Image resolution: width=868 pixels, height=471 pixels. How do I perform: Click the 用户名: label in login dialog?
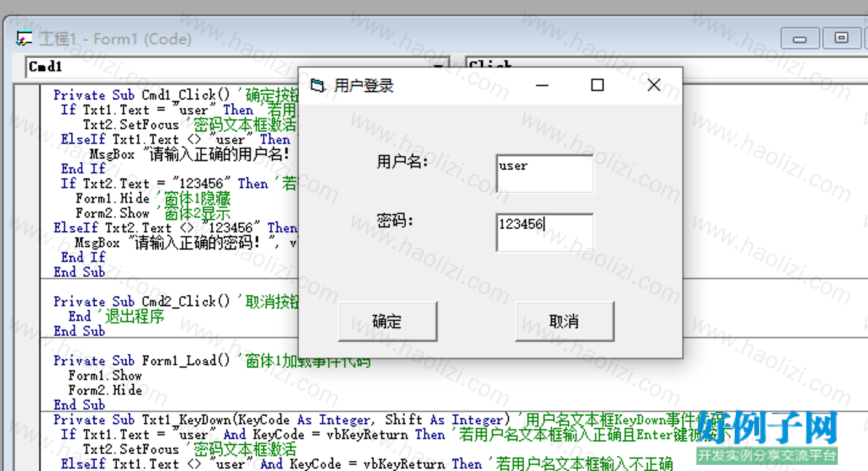[403, 162]
